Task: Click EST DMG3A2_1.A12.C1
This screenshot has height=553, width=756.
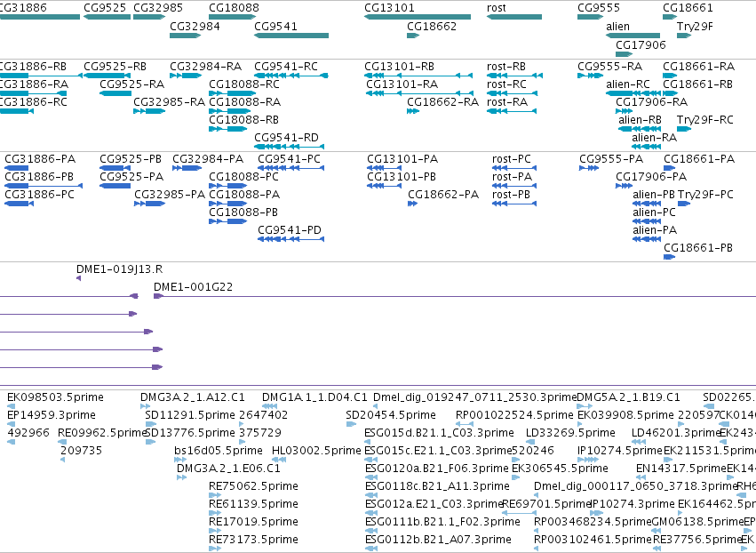Action: [x=145, y=406]
